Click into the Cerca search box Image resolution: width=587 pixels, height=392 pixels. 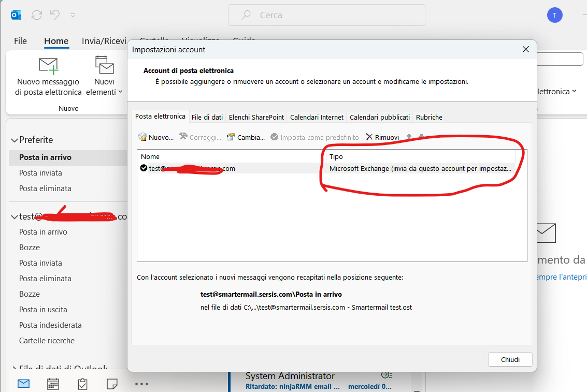pos(326,15)
